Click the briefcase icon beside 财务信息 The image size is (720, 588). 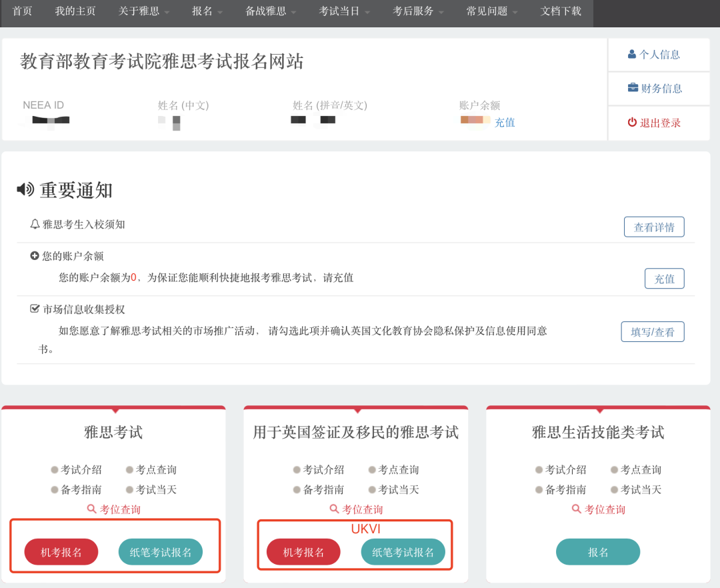(x=633, y=88)
